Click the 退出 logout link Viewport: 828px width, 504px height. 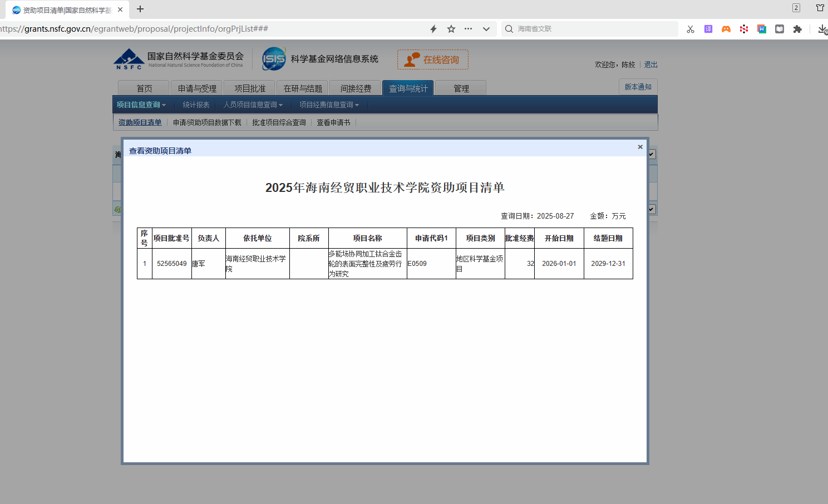pos(650,65)
